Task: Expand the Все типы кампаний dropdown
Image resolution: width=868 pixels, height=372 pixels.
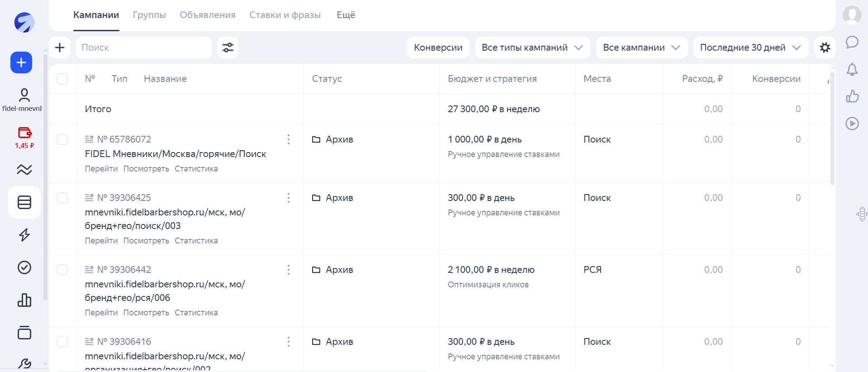Action: 532,48
